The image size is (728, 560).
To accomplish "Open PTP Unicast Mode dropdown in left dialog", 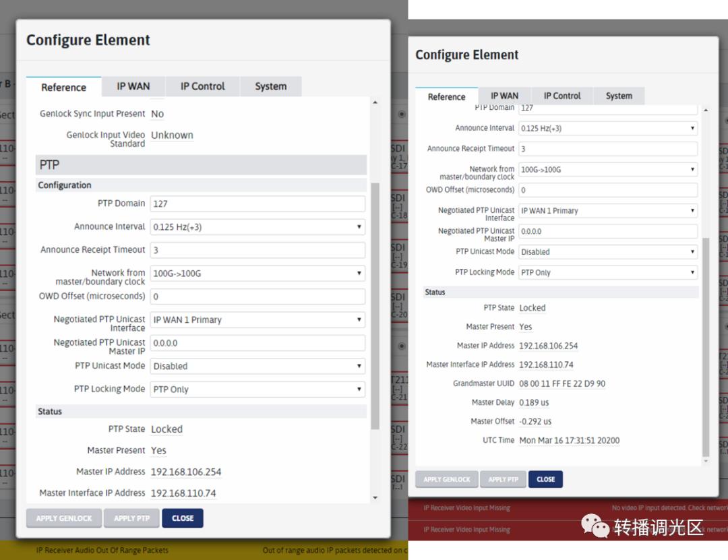I will pyautogui.click(x=257, y=367).
